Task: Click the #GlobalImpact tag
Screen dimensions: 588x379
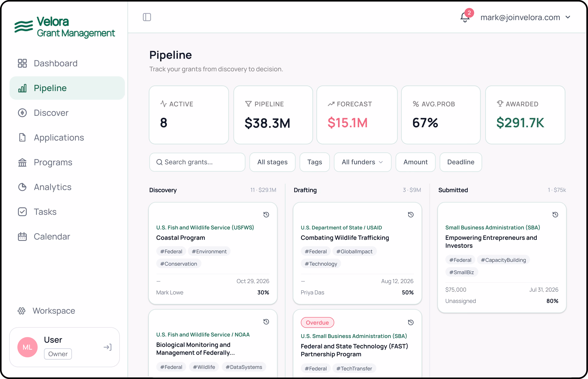Action: coord(354,252)
